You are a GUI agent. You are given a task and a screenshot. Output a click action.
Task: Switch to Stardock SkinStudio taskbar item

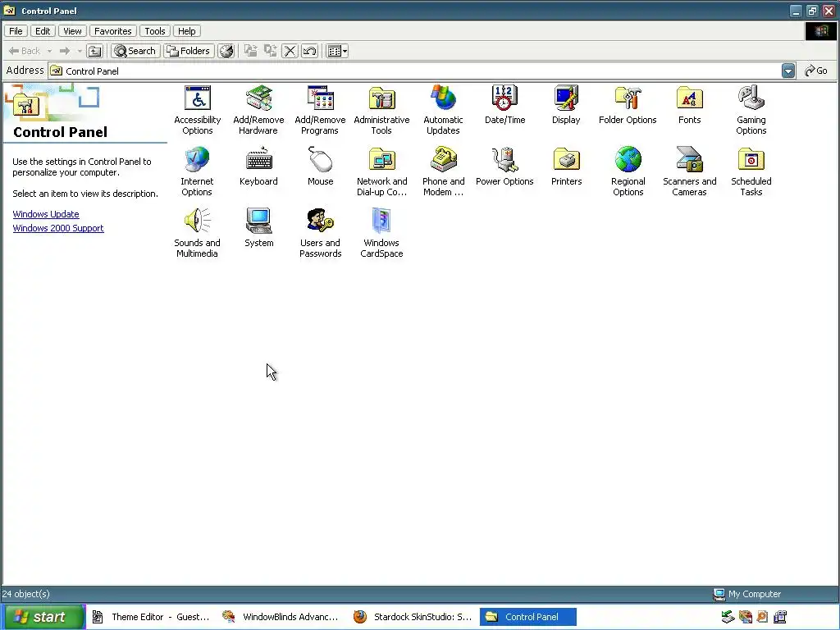click(413, 617)
